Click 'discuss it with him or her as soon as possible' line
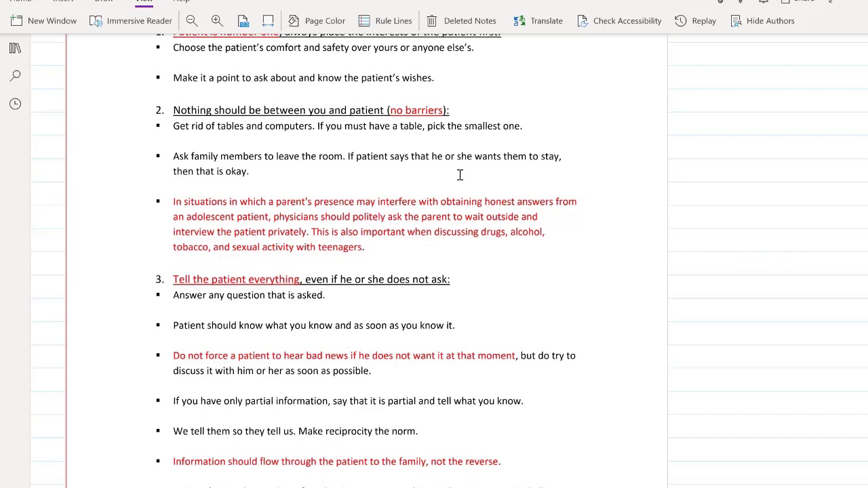Image resolution: width=868 pixels, height=488 pixels. (x=272, y=371)
